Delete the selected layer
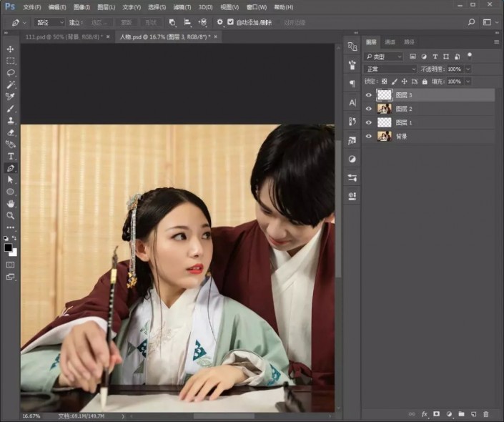504x422 pixels. tap(486, 414)
